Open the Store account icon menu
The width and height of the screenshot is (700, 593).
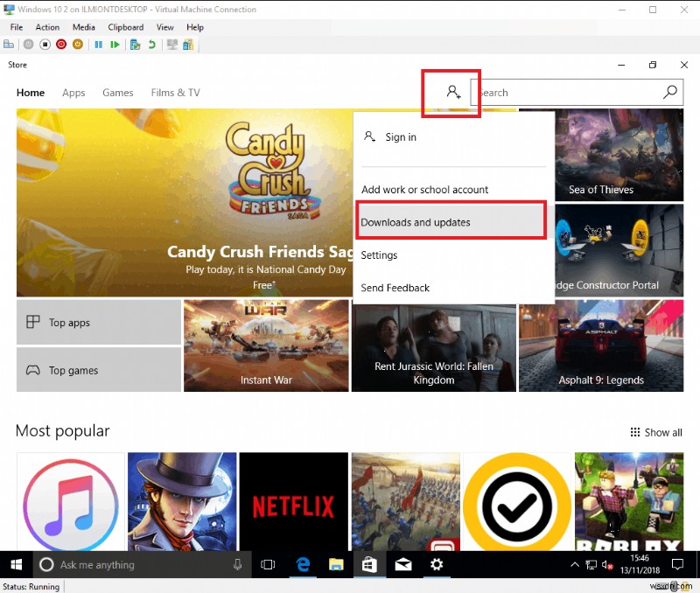451,91
